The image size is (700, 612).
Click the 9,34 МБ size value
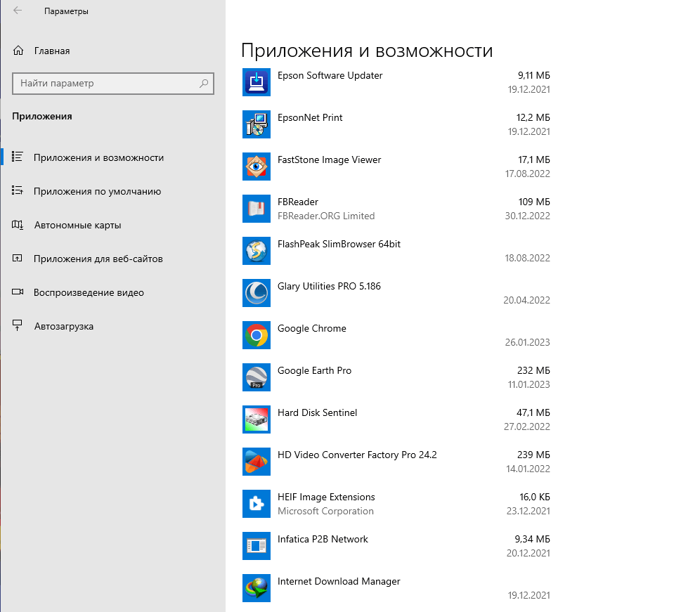[532, 539]
